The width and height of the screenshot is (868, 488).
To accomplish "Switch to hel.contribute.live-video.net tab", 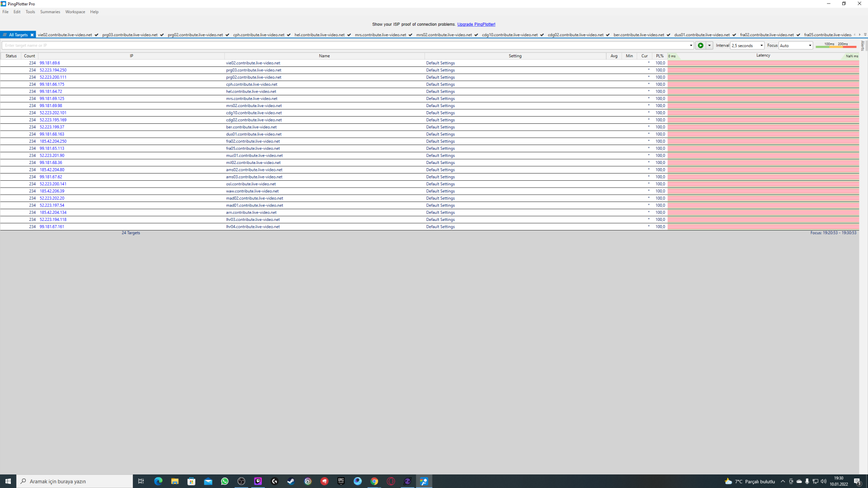I will click(319, 35).
